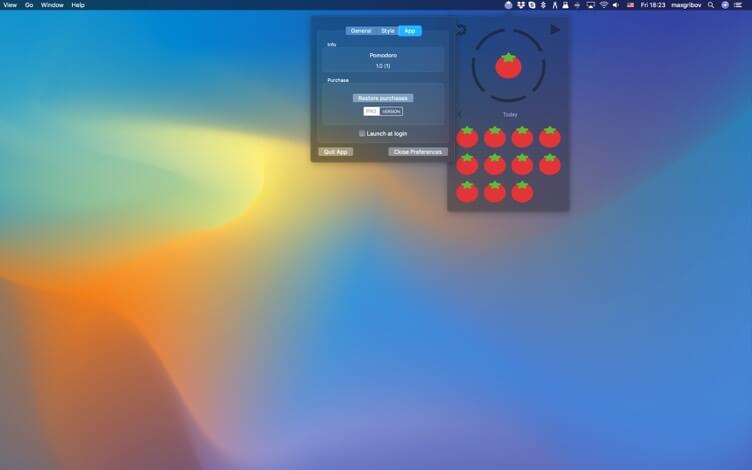
Task: Open the Bluetooth status menu
Action: coord(543,5)
